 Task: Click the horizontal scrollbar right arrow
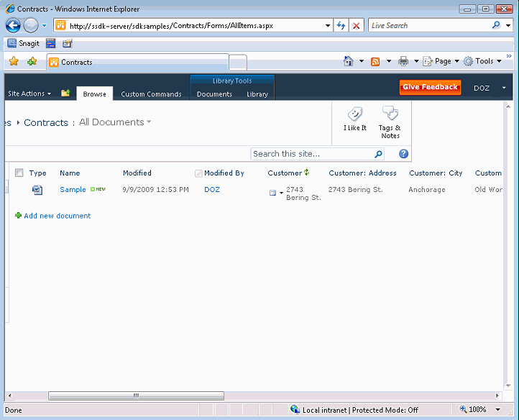tap(497, 396)
